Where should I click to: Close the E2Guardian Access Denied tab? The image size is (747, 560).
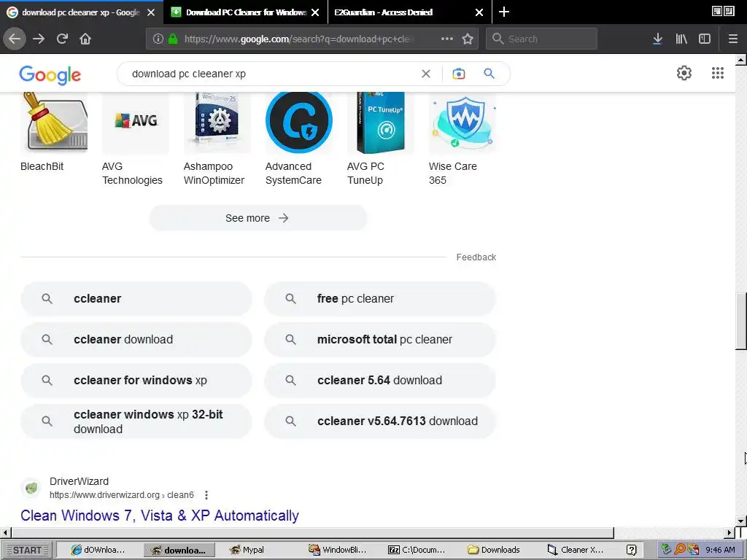tap(479, 12)
